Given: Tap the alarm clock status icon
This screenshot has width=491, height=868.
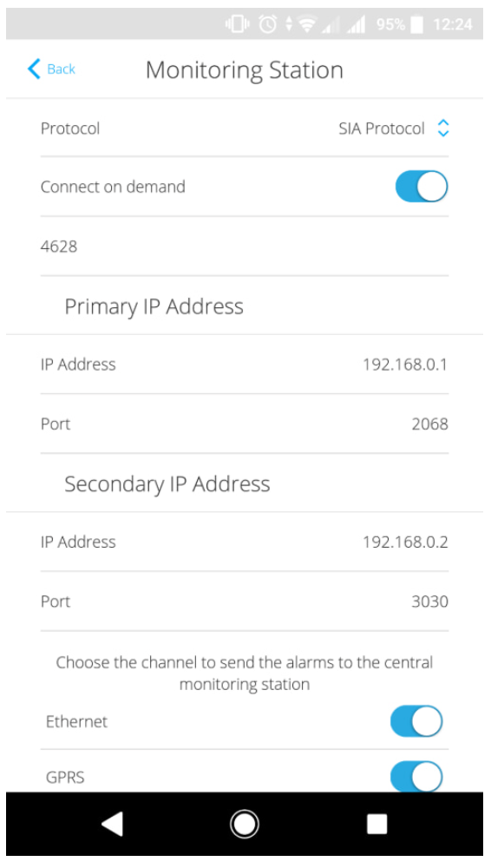Looking at the screenshot, I should [268, 23].
